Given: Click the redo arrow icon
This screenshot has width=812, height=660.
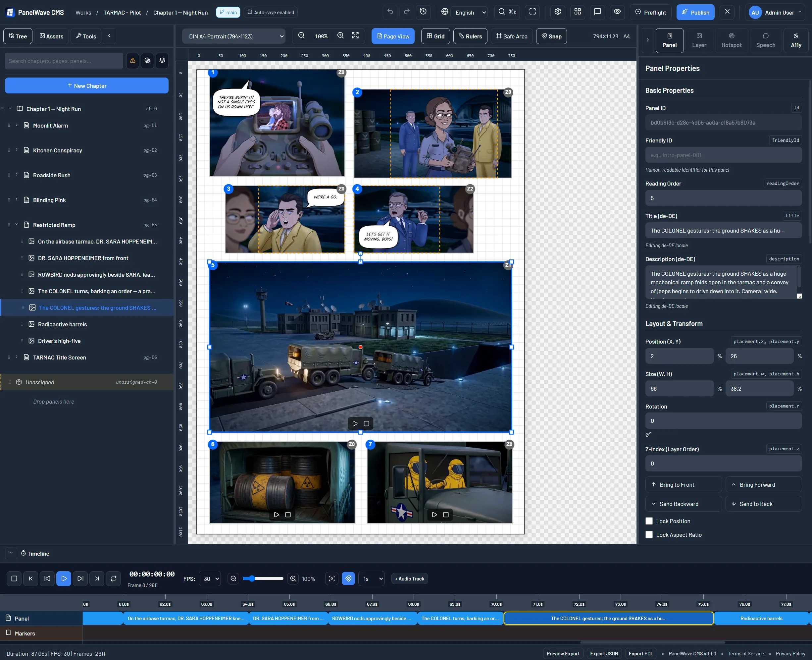Looking at the screenshot, I should click(x=407, y=12).
